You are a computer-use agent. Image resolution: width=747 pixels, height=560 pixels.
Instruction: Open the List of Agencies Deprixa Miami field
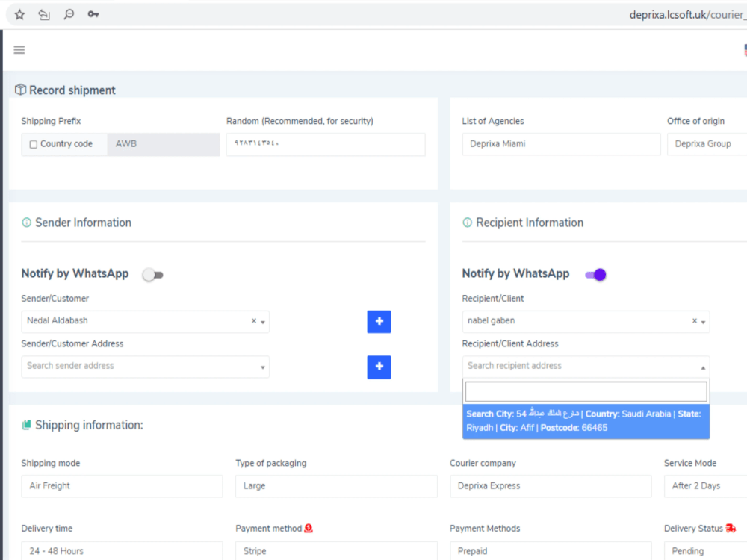(561, 144)
